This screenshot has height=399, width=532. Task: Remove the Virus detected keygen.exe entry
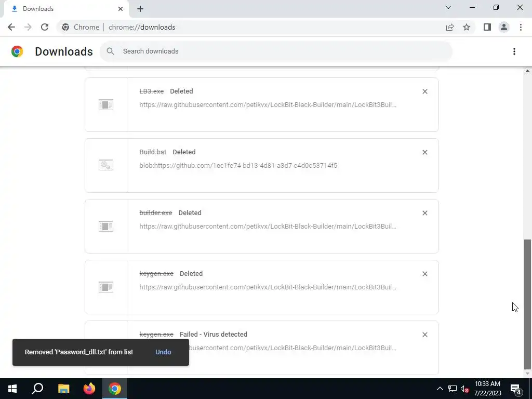pyautogui.click(x=425, y=335)
